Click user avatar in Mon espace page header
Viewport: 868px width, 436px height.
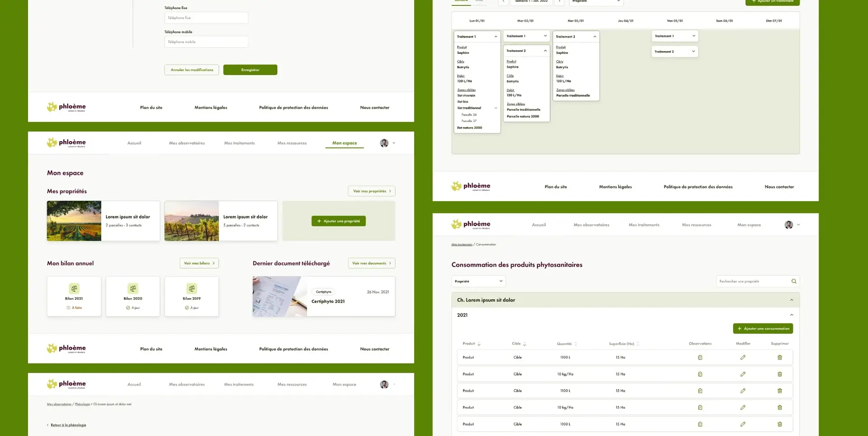click(384, 143)
